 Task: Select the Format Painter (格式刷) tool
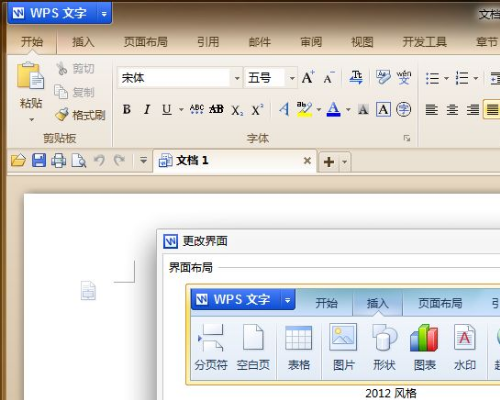(x=80, y=115)
